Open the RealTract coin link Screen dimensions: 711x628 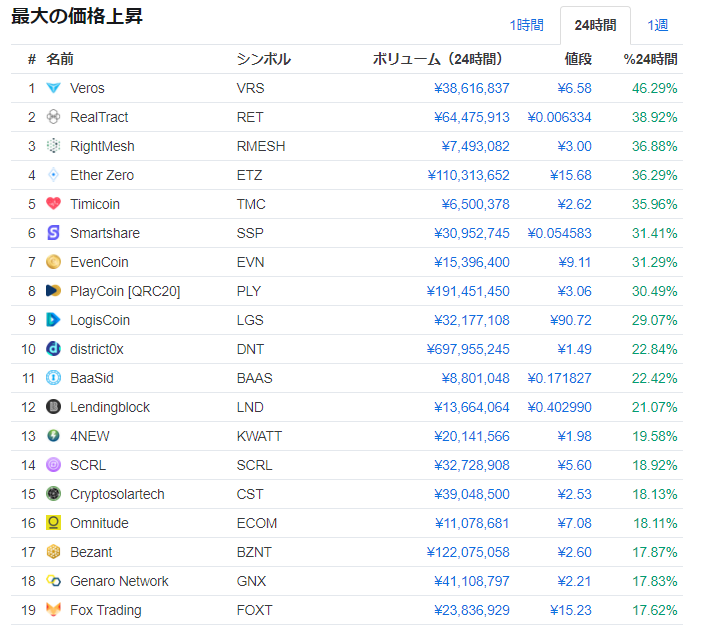99,117
